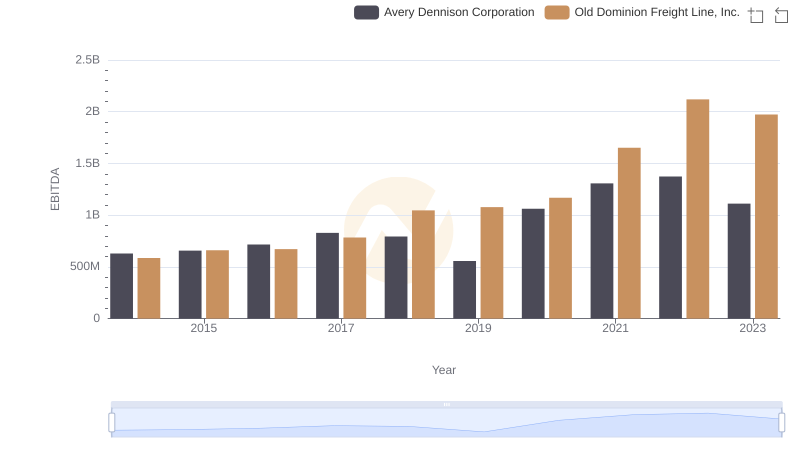This screenshot has width=800, height=461.
Task: Click the 2023 x-axis label
Action: [753, 328]
